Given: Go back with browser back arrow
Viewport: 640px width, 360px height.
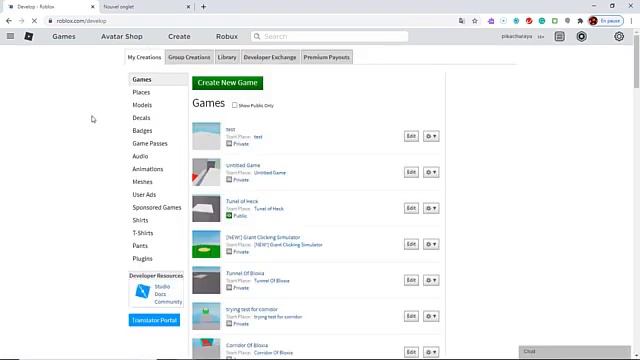Looking at the screenshot, I should coord(9,21).
